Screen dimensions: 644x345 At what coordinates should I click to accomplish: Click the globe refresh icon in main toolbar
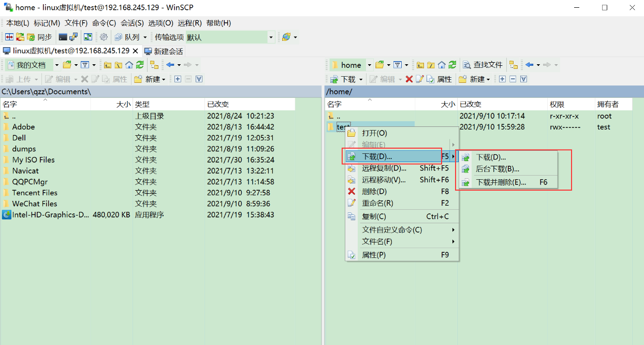pyautogui.click(x=286, y=37)
